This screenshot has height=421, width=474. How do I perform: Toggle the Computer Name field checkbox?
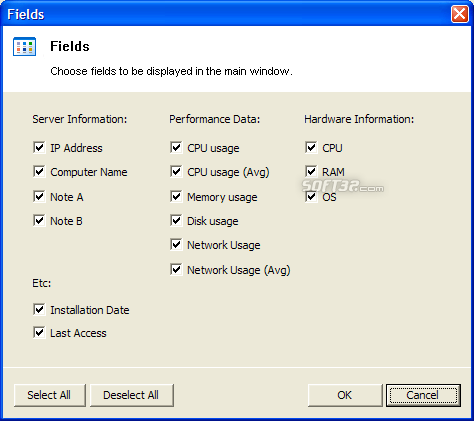pos(39,172)
